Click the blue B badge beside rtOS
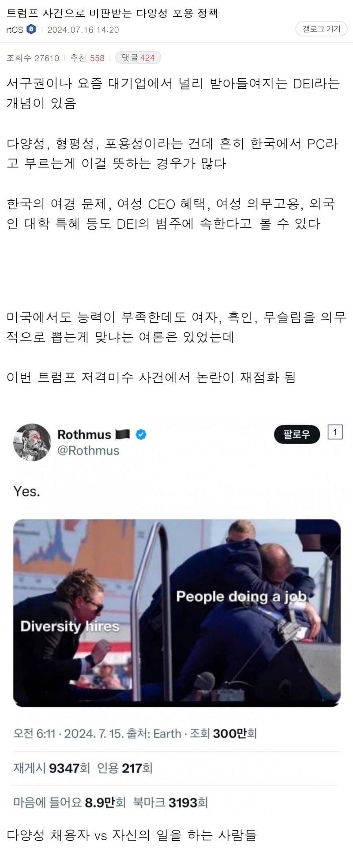This screenshot has width=353, height=868. point(31,30)
